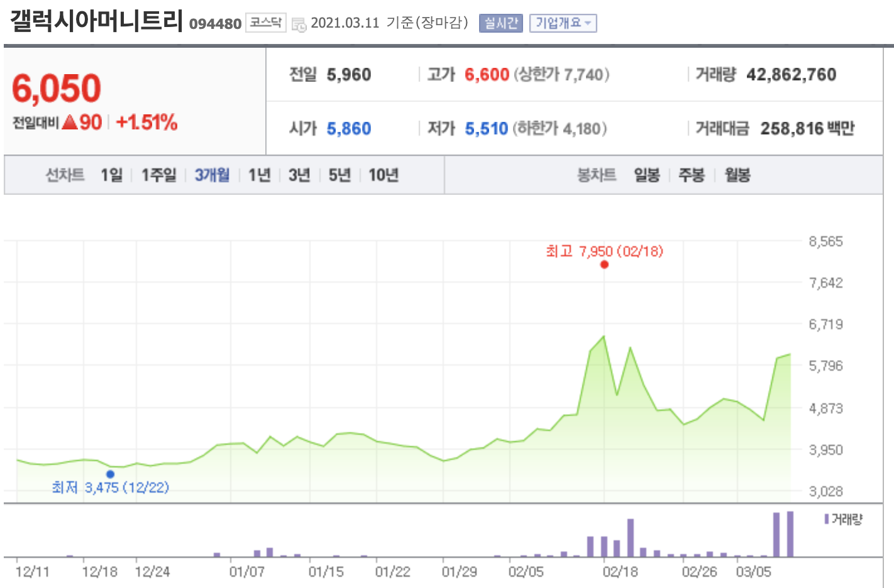
Task: Click the 저가 value 5,510
Action: click(x=487, y=129)
